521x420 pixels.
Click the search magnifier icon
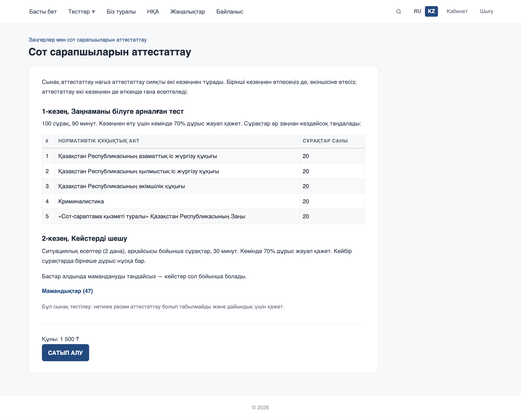pyautogui.click(x=398, y=12)
